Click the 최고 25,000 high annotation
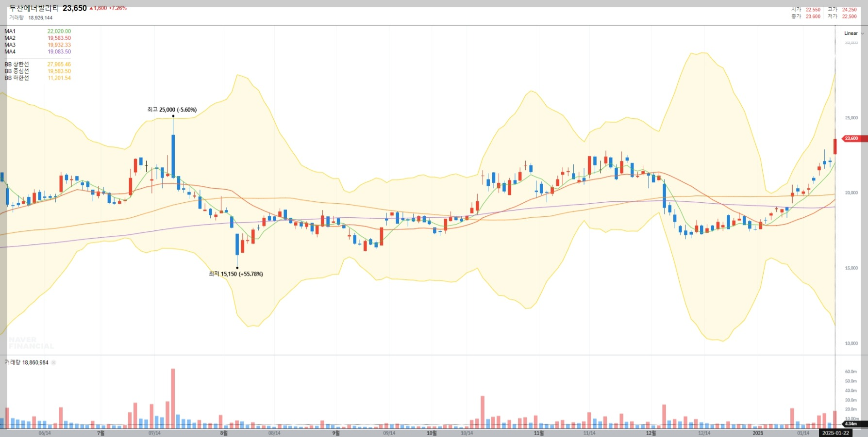The image size is (868, 437). tap(172, 110)
